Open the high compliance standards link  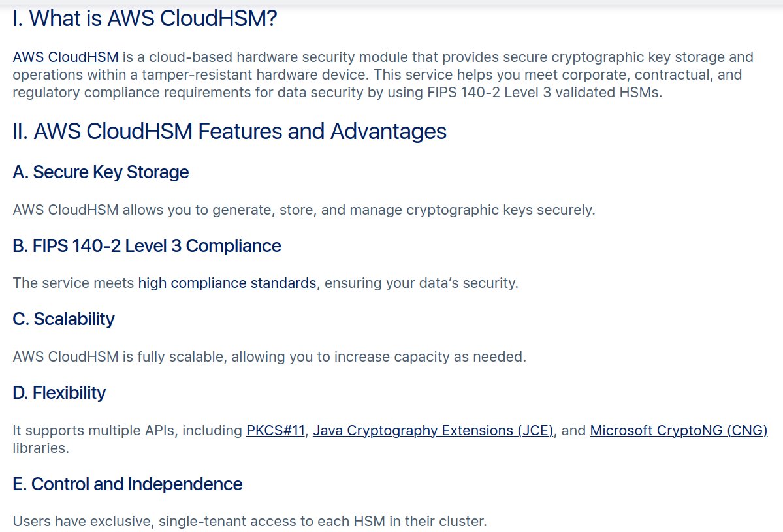(227, 283)
